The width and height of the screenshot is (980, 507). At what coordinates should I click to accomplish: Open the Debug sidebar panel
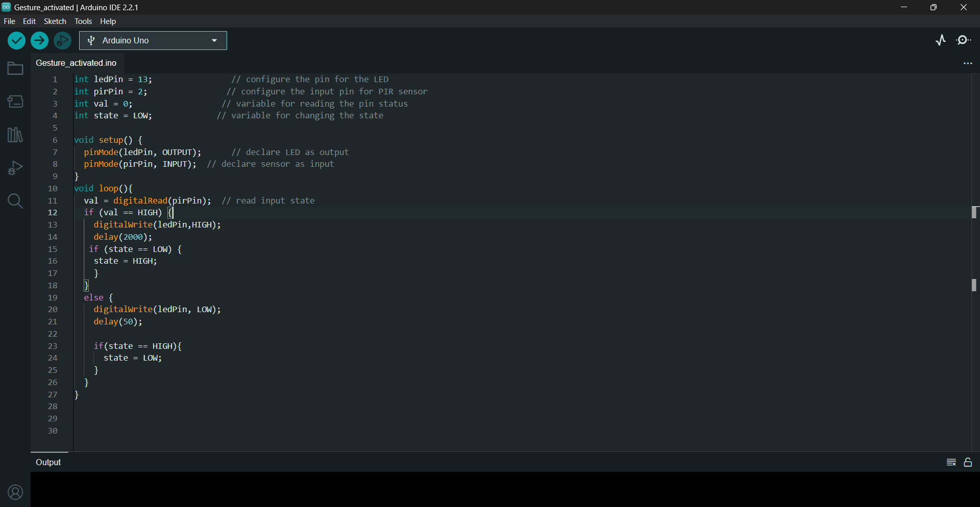15,168
